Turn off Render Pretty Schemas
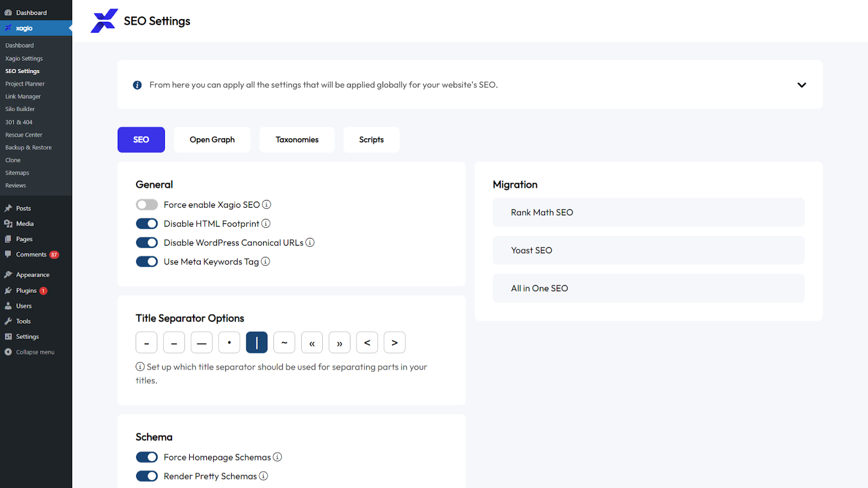The height and width of the screenshot is (488, 868). [146, 476]
